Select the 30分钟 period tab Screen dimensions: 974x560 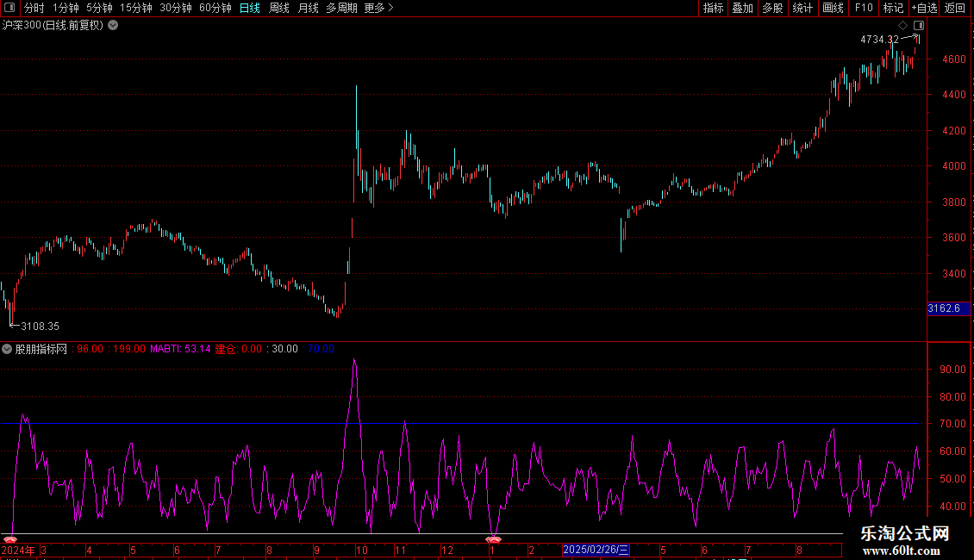coord(176,8)
